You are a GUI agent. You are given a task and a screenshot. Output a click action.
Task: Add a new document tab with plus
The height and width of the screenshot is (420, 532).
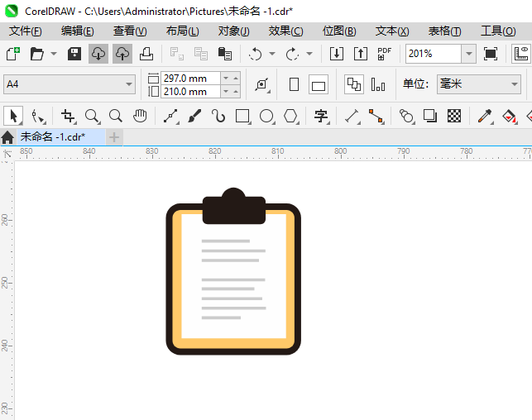click(x=114, y=137)
